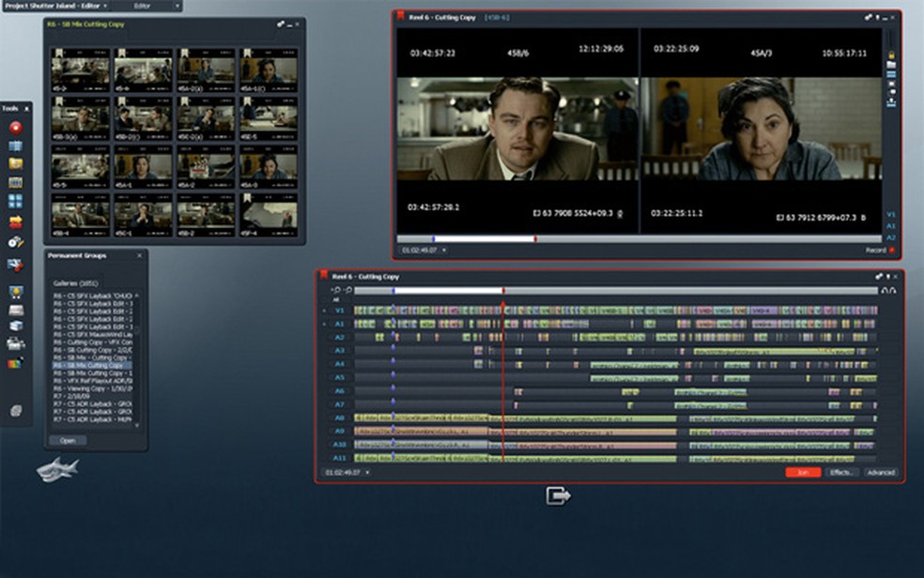Click the Open button in Permanent Groups
Screen dimensions: 924x578
(x=68, y=440)
